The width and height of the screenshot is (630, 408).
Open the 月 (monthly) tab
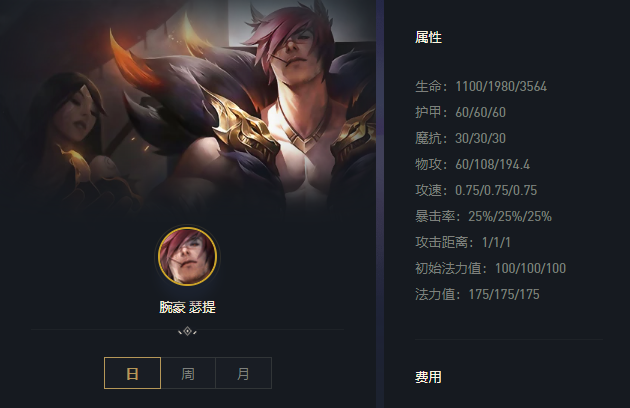(243, 373)
